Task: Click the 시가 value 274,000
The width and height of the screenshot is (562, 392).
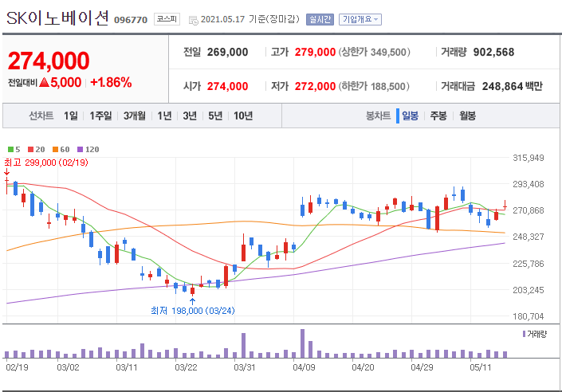Action: point(228,86)
